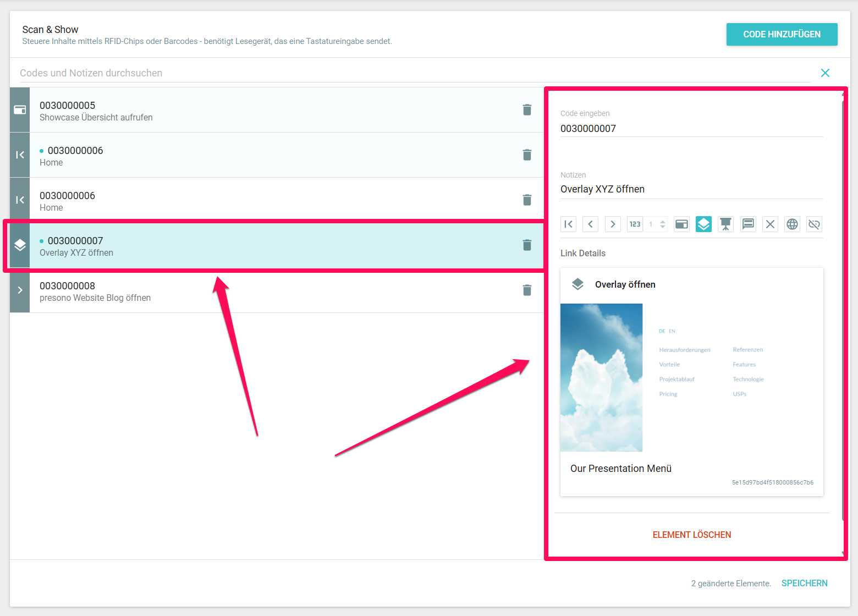Select the globe website link type icon
Screen dimensions: 858x616
(x=792, y=224)
